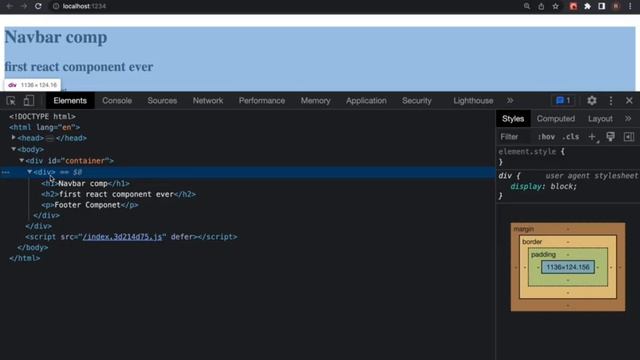Open the Chrome three-dot menu

coord(630,6)
